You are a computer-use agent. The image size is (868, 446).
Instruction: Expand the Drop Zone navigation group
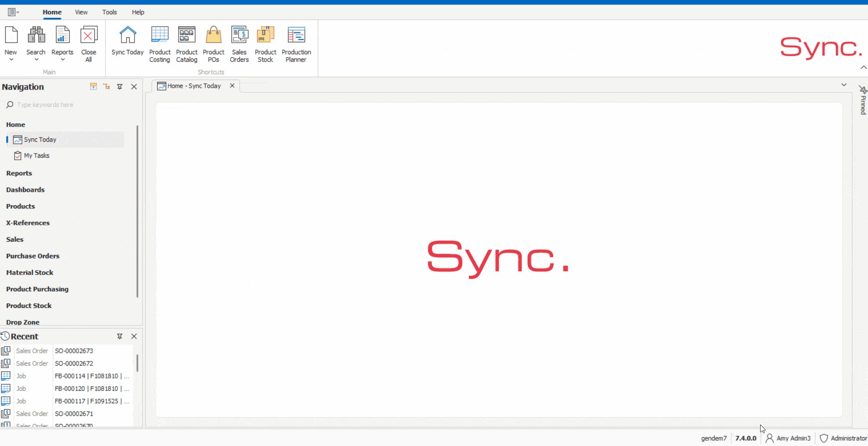point(23,322)
